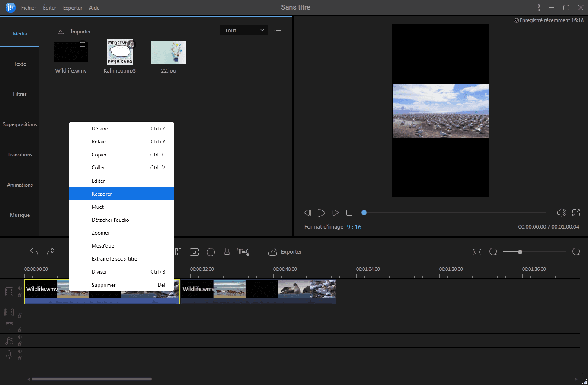Choose Détacher l'audio from context menu

click(x=121, y=220)
